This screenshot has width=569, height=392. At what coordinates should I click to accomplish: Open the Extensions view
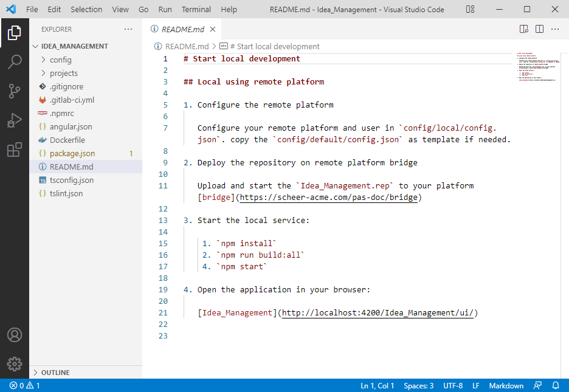[x=15, y=150]
